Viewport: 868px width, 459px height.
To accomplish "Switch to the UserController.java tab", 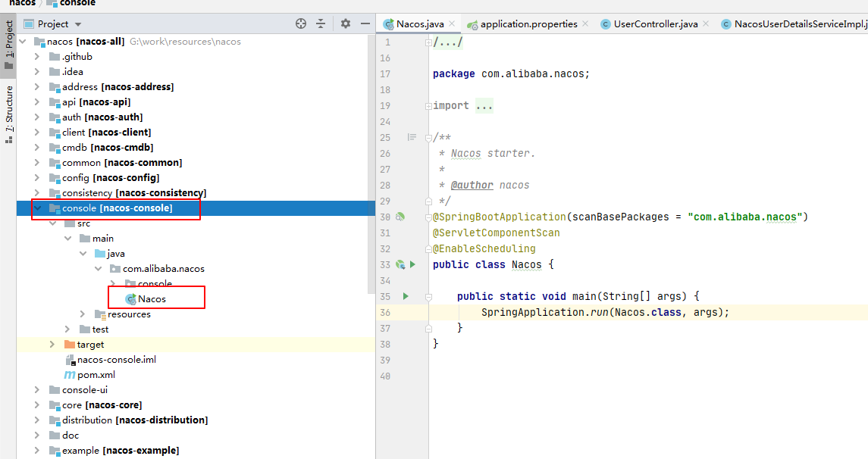I will coord(656,23).
